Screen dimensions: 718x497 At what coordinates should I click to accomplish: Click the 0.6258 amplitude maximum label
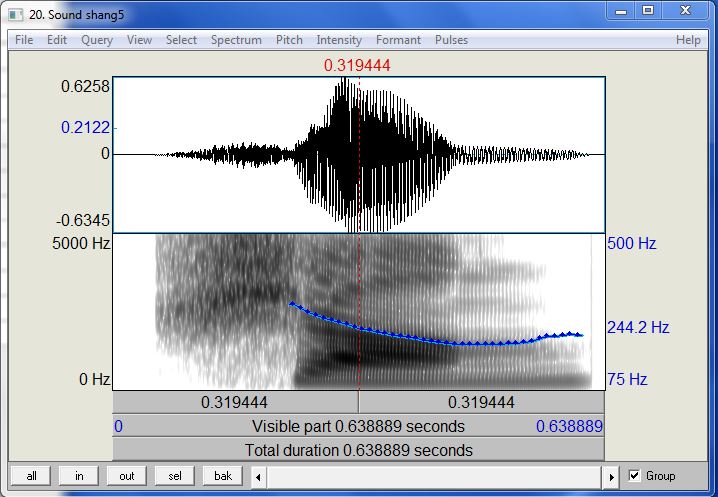pyautogui.click(x=86, y=86)
